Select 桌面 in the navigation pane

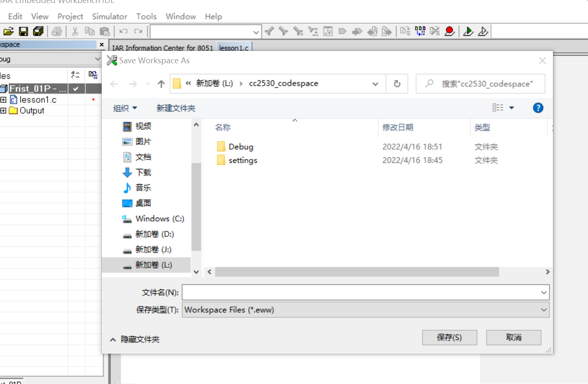[143, 203]
